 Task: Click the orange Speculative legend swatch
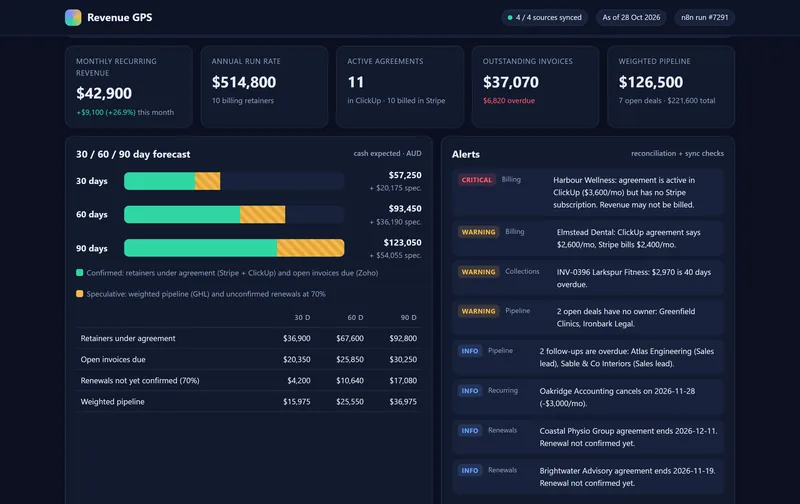click(x=80, y=294)
